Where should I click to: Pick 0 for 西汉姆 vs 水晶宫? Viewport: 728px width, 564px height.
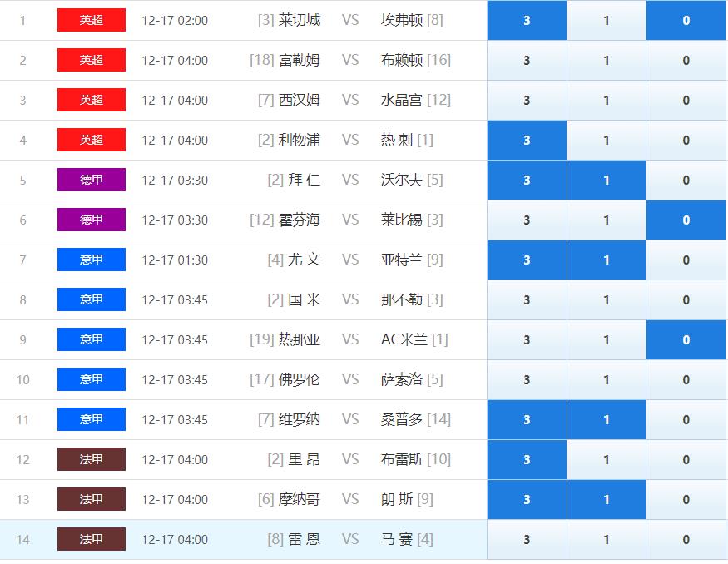click(x=686, y=101)
